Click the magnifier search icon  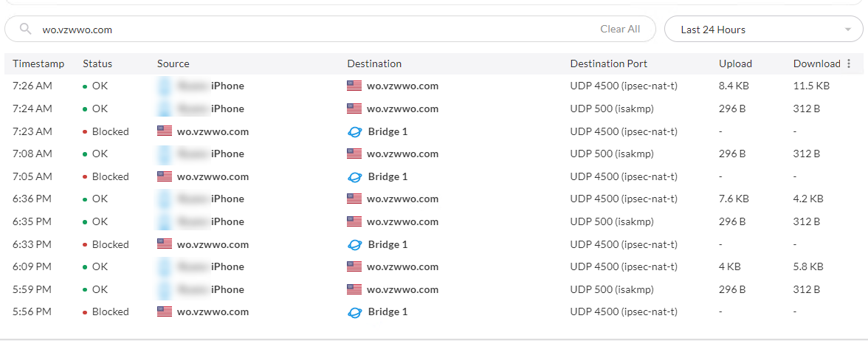tap(26, 30)
